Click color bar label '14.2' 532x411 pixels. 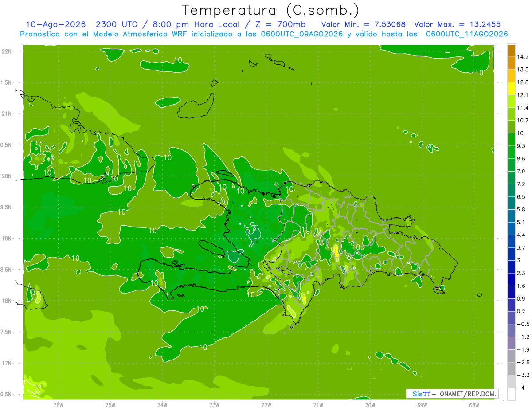click(x=523, y=57)
